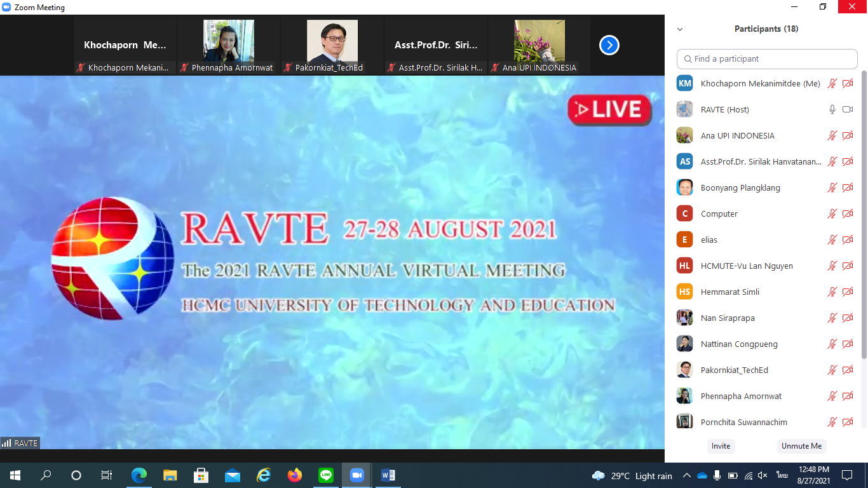This screenshot has height=488, width=868.
Task: Open Internet Explorer from taskbar
Action: pos(263,475)
